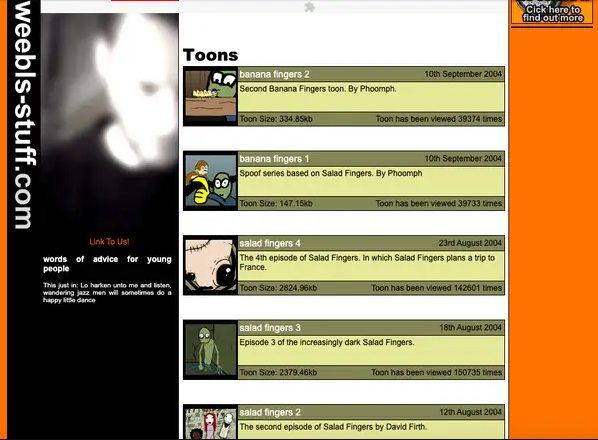Click the Toons heading
This screenshot has width=598, height=440.
pos(211,55)
